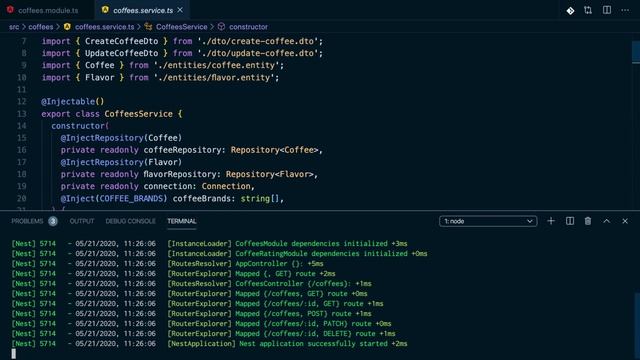Open the PROBLEMS panel tab
The height and width of the screenshot is (360, 640).
(x=27, y=221)
